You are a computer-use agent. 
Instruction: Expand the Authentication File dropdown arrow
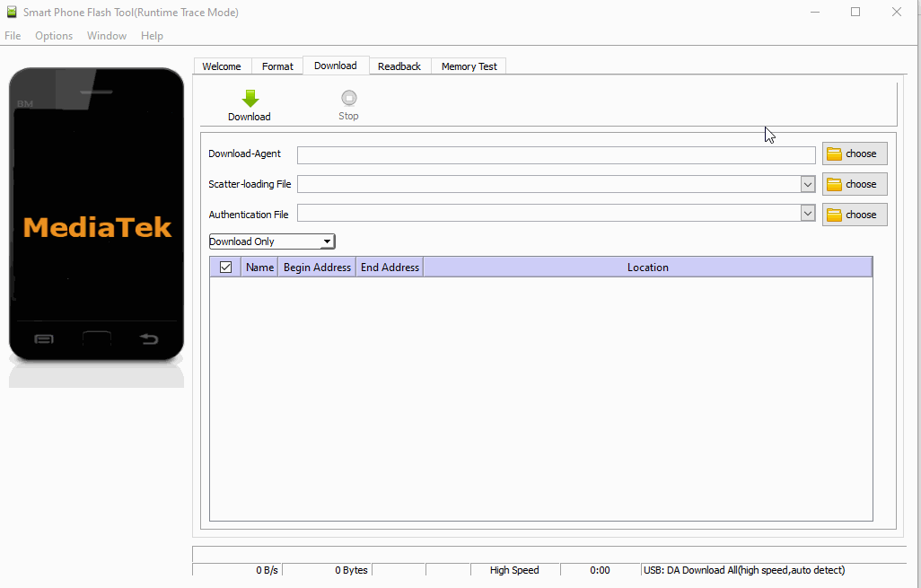coord(807,215)
